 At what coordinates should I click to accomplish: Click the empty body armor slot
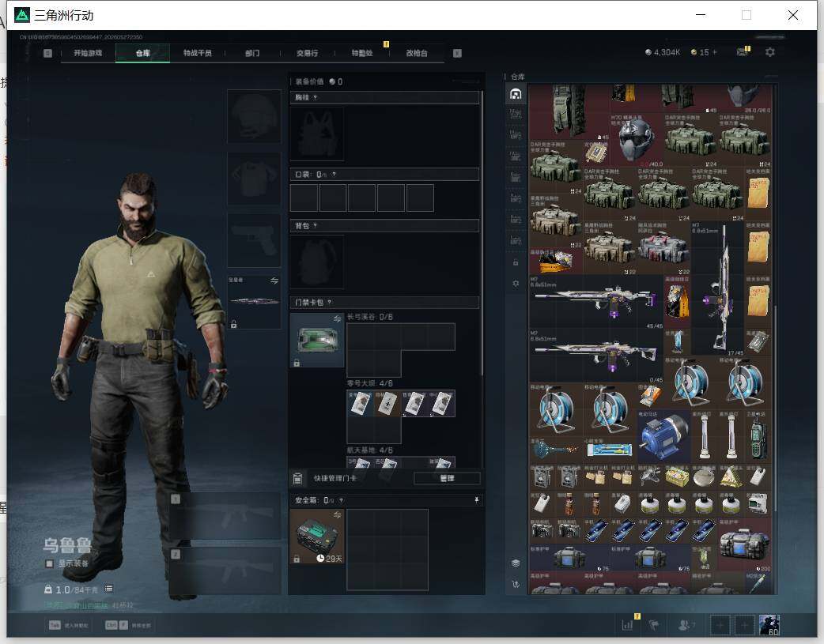pos(254,179)
